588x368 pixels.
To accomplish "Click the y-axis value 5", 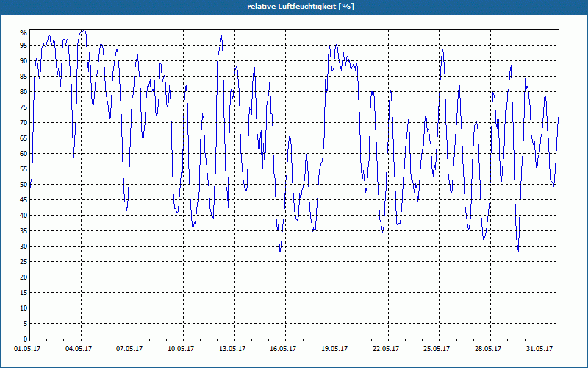I will point(26,323).
